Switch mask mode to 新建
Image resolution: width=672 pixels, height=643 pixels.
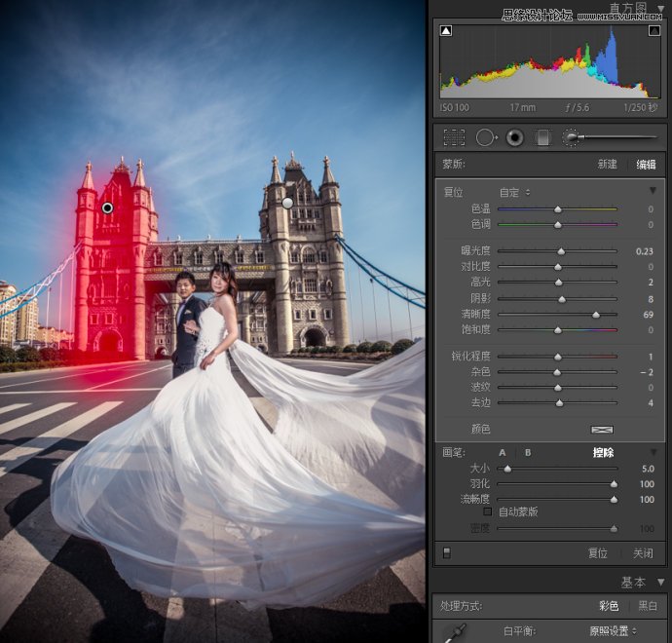pyautogui.click(x=607, y=165)
